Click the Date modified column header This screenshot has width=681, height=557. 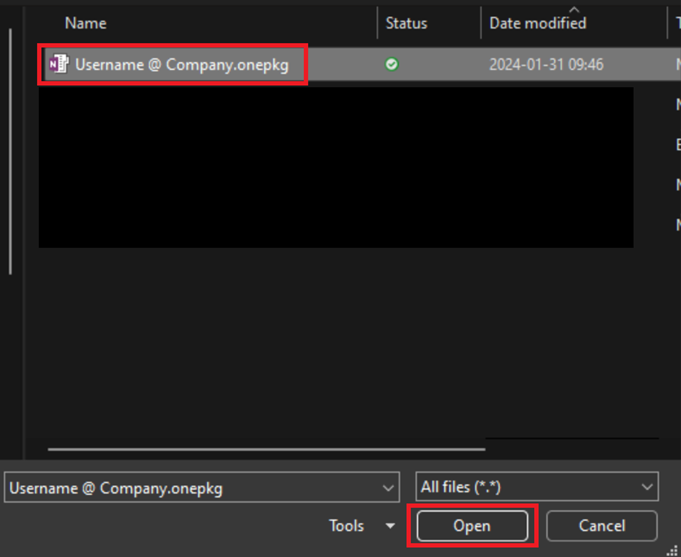[x=537, y=23]
